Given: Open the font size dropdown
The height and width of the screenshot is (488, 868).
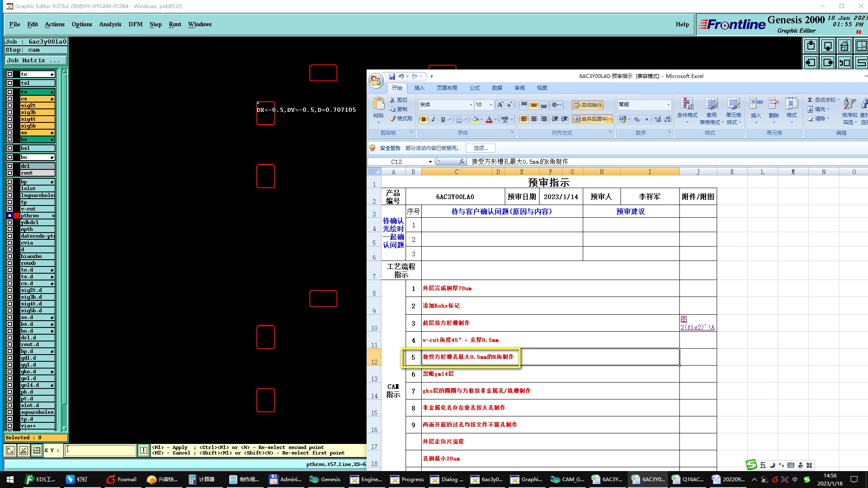Looking at the screenshot, I should pos(491,105).
